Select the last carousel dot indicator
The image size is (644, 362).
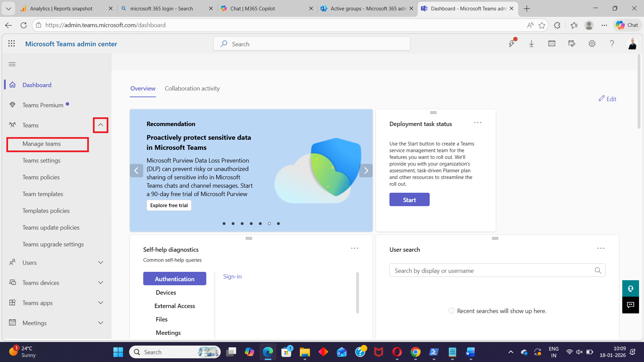[278, 224]
